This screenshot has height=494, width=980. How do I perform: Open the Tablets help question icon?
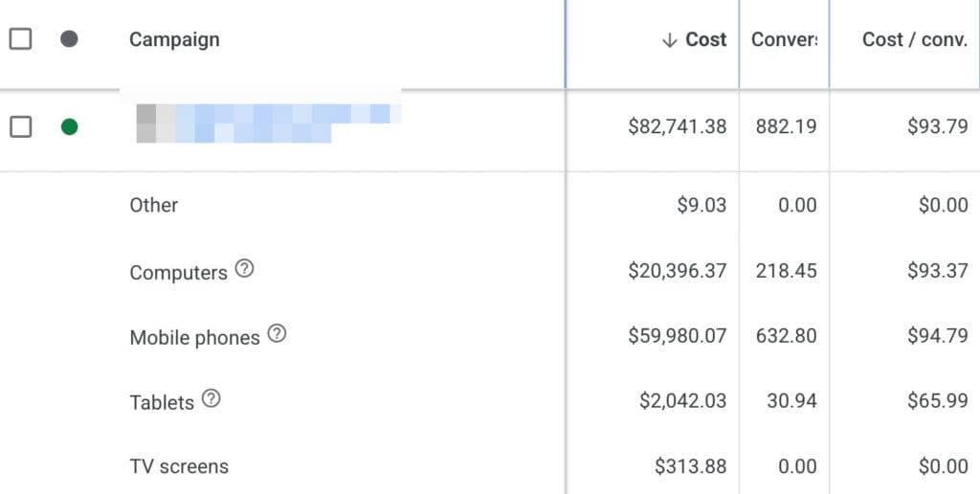point(212,398)
